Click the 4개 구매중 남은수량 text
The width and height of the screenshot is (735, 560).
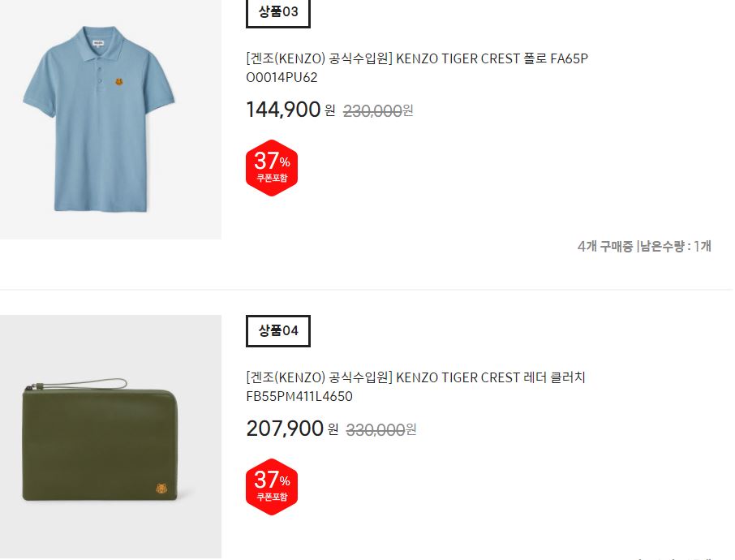[x=644, y=246]
